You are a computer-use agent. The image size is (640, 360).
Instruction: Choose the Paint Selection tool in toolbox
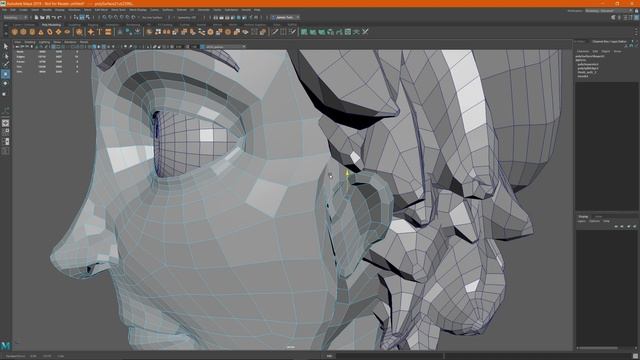click(5, 64)
